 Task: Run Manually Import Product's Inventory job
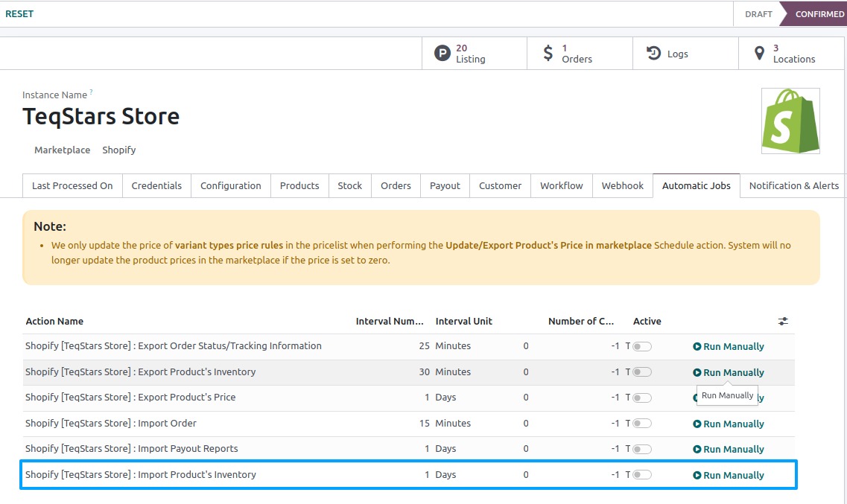click(x=728, y=475)
